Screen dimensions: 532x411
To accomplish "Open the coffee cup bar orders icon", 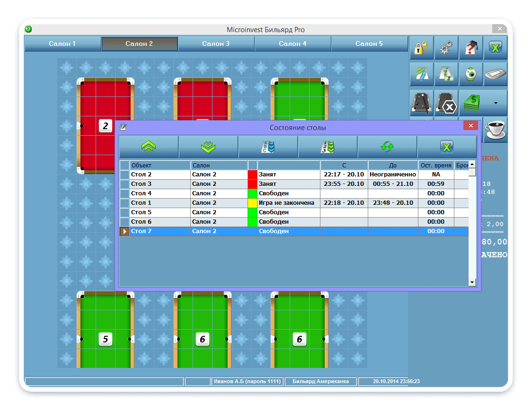I will click(x=496, y=129).
